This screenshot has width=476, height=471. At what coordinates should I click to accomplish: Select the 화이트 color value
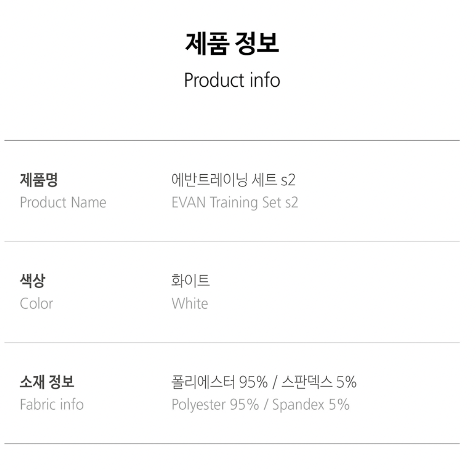(190, 281)
